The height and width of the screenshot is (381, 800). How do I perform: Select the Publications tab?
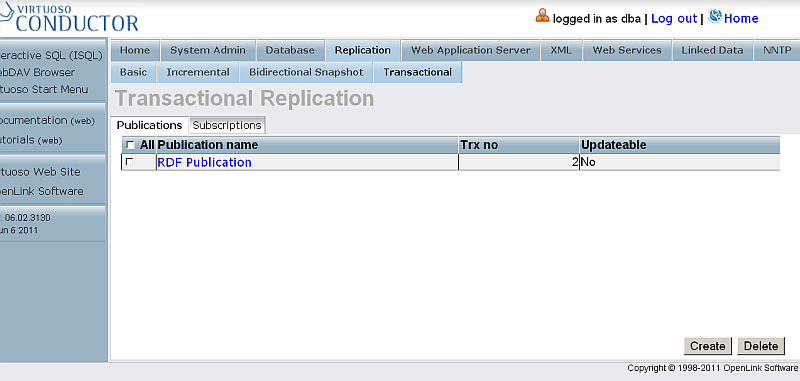[x=149, y=125]
